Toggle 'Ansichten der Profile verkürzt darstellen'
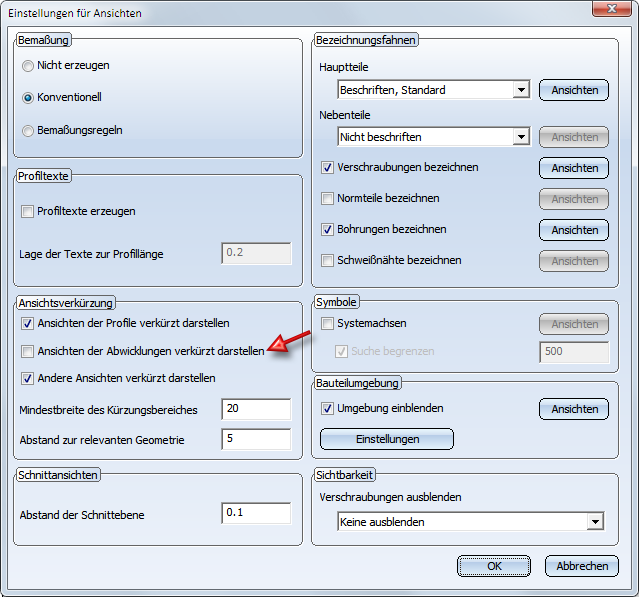The height and width of the screenshot is (597, 639). [x=27, y=324]
